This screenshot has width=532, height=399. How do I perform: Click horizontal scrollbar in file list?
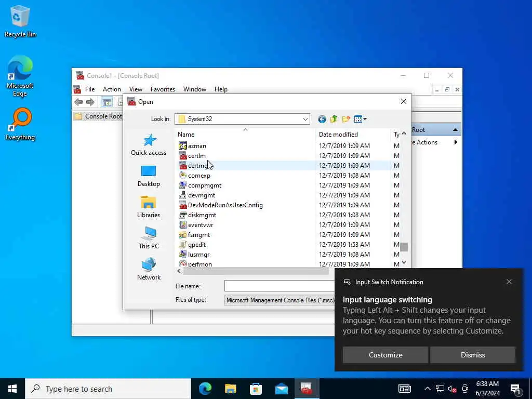tap(256, 271)
